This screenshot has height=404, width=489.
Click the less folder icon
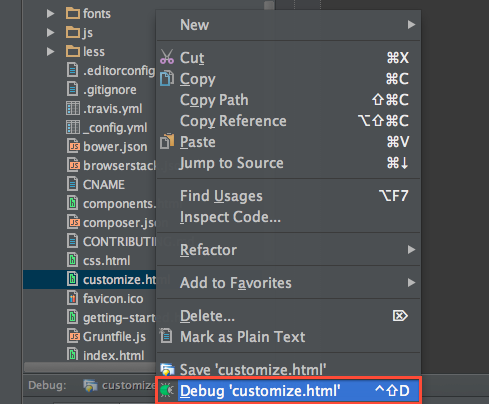pos(73,52)
